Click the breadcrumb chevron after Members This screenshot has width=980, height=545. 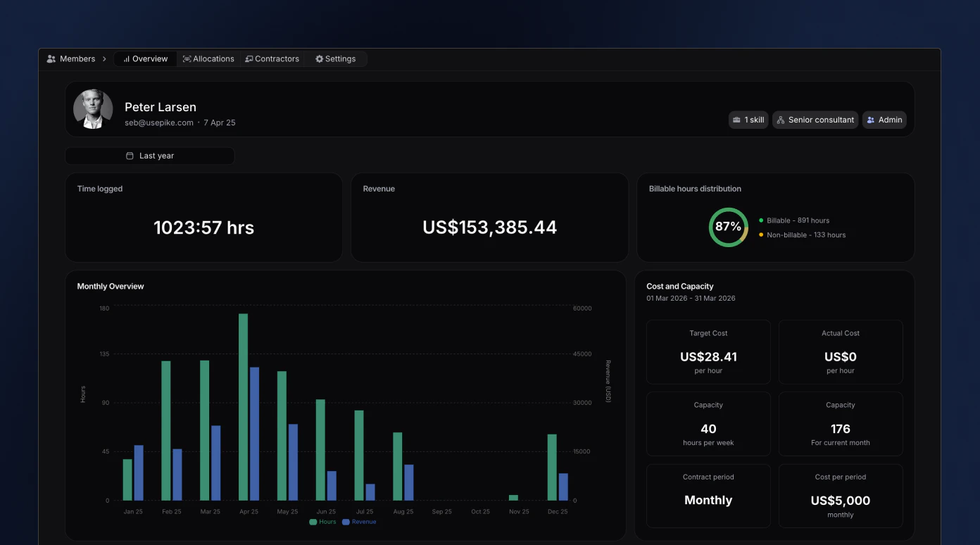pyautogui.click(x=104, y=59)
